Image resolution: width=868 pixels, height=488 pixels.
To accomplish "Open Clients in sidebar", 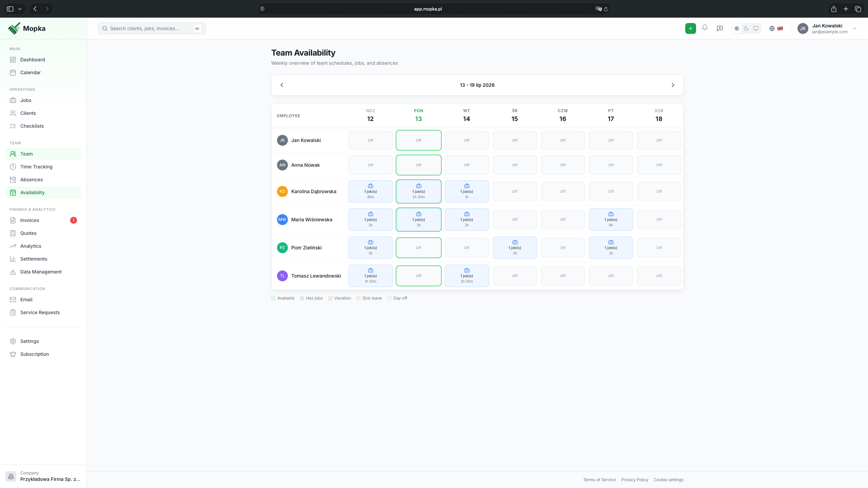I will click(43, 113).
